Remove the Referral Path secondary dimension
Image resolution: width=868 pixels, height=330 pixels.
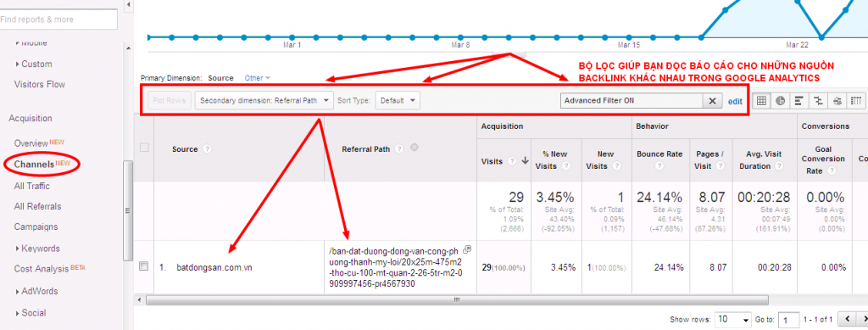point(414,148)
